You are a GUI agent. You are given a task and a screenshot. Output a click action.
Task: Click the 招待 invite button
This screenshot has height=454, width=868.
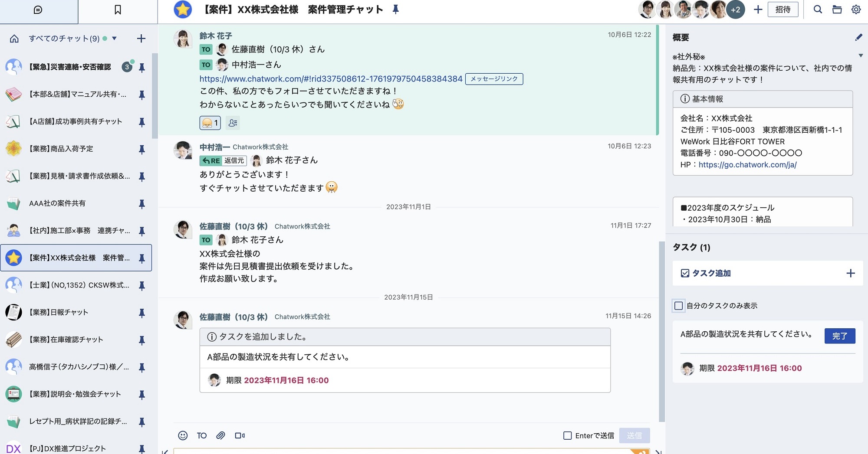(783, 10)
